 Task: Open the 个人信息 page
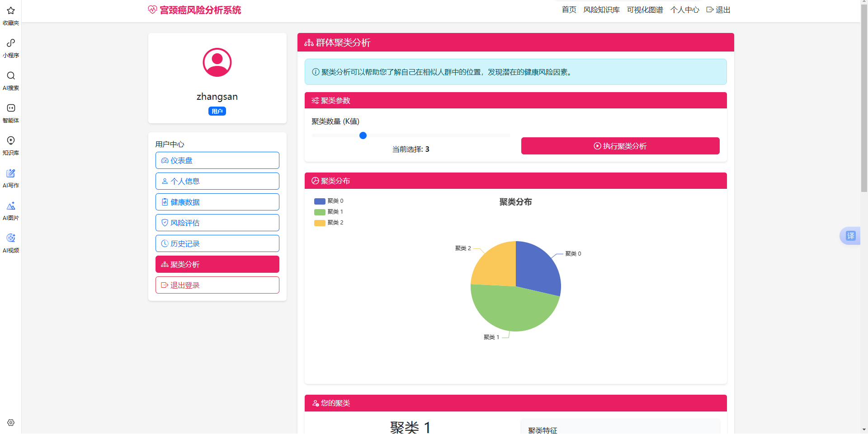(x=217, y=181)
